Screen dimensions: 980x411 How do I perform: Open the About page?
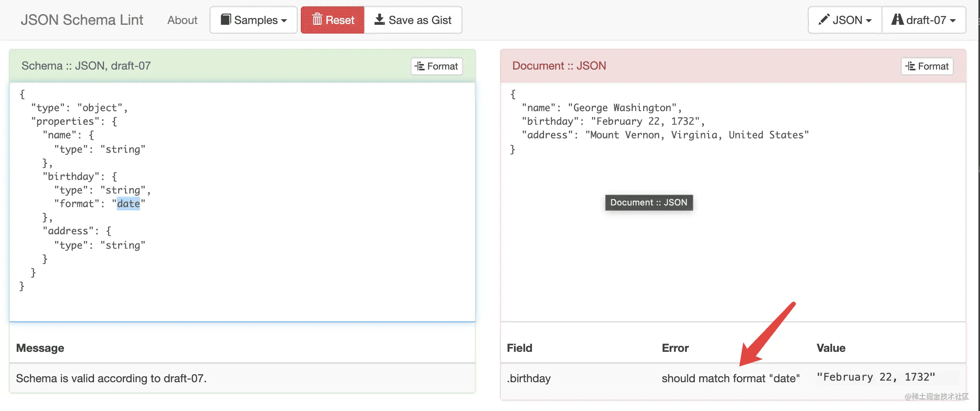coord(182,20)
